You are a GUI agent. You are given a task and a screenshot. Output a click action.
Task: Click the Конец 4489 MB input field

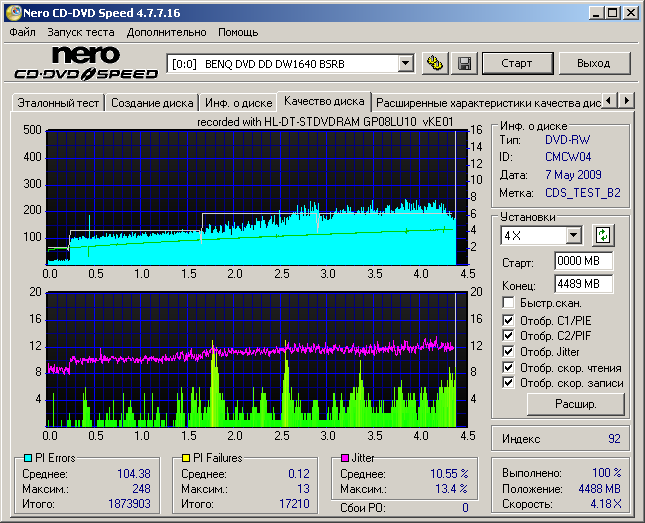[584, 284]
